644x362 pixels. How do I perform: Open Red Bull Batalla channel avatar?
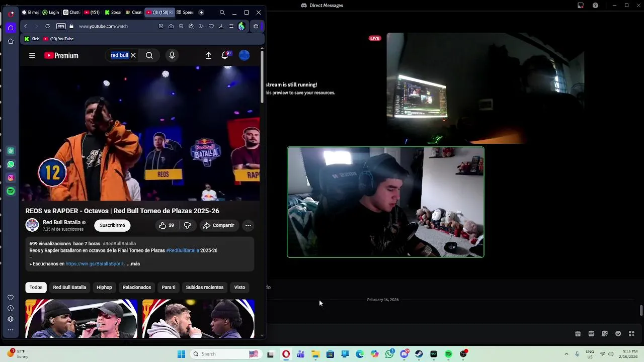click(x=32, y=225)
